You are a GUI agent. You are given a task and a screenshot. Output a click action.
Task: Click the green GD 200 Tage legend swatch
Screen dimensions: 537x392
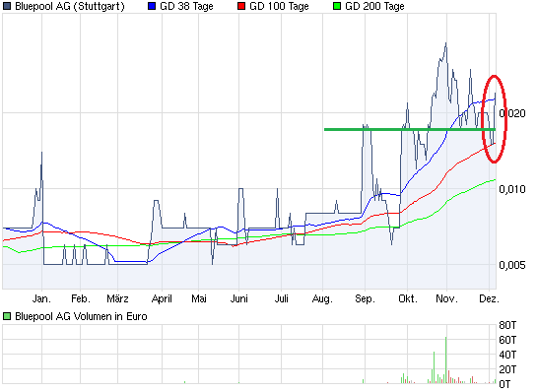click(x=337, y=6)
